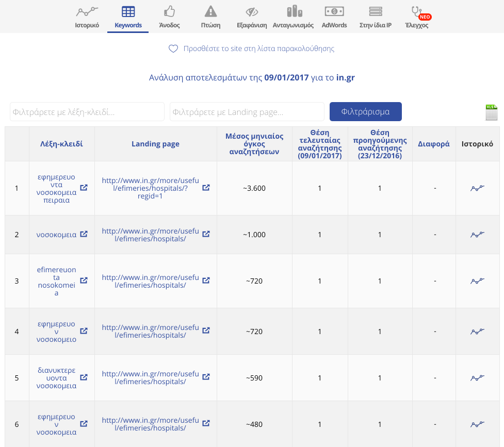The height and width of the screenshot is (447, 504).
Task: Open history chart icon for row 3
Action: point(477,281)
